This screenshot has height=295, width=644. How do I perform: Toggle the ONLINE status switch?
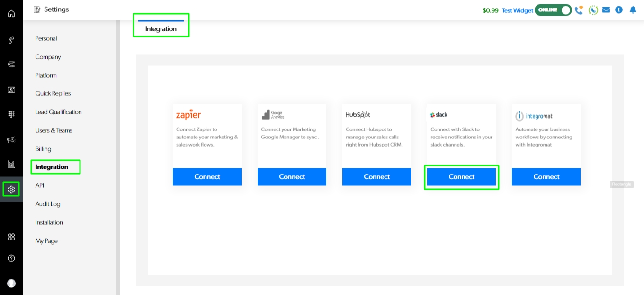pyautogui.click(x=553, y=10)
